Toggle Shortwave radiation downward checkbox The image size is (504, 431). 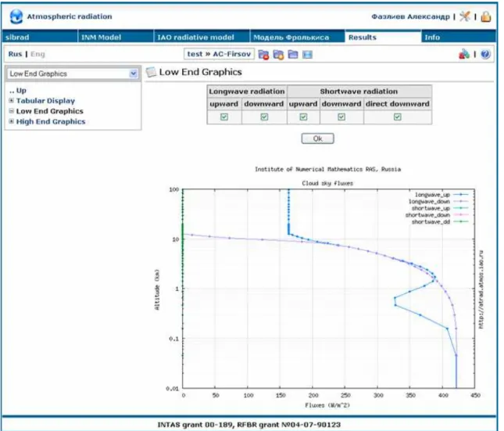(x=341, y=117)
